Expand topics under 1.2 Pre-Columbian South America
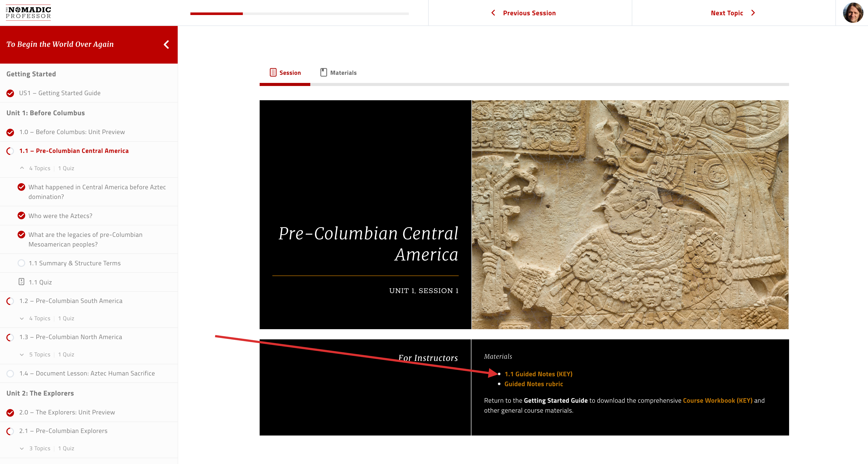 (x=22, y=318)
